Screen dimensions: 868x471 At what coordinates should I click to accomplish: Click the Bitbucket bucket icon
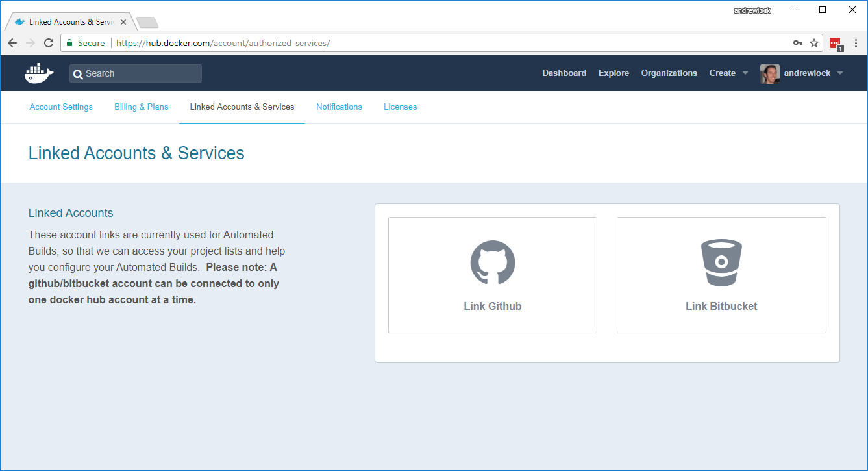[721, 262]
